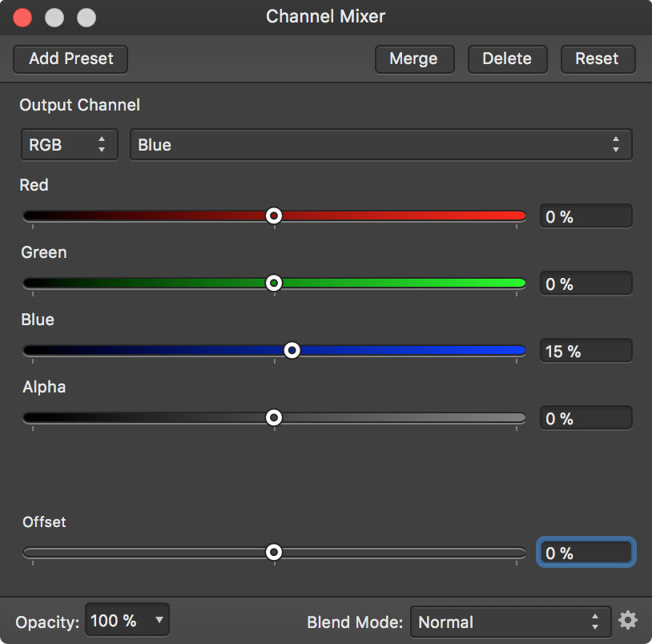652x644 pixels.
Task: Click the Merge button
Action: point(414,58)
